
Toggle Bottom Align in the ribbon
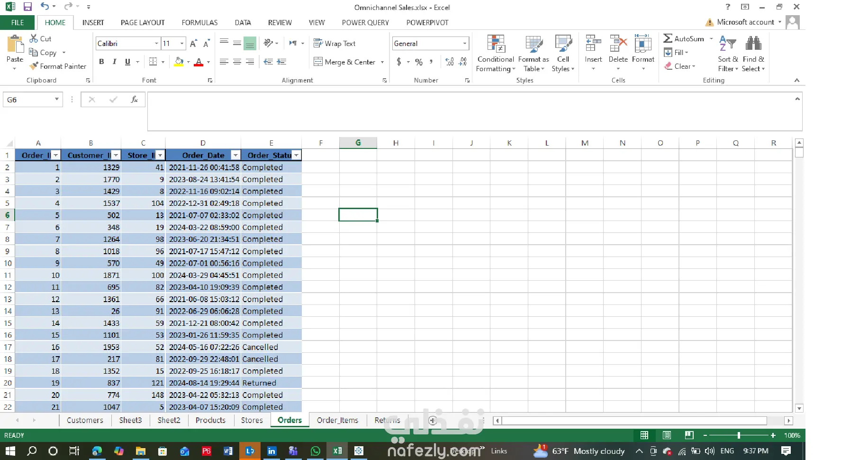(x=250, y=43)
